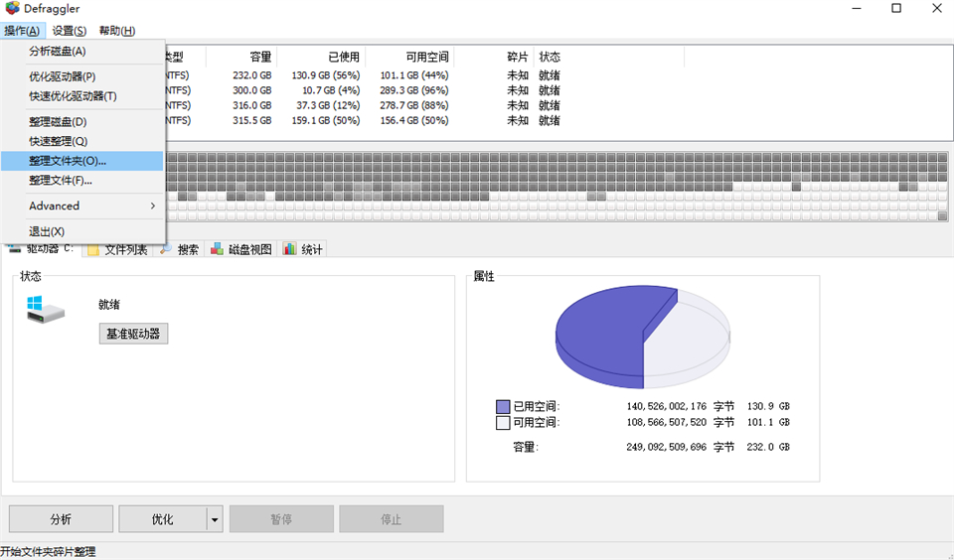954x560 pixels.
Task: Click the folder icon on 文件列表 tab
Action: point(93,249)
